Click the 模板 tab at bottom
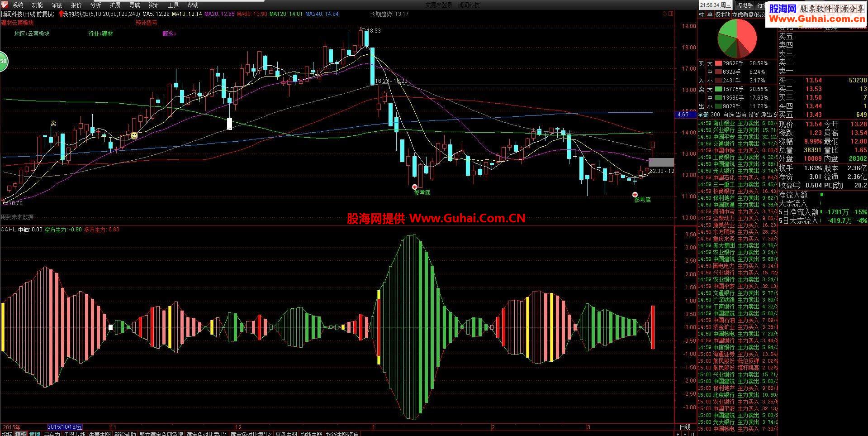 [x=21, y=433]
